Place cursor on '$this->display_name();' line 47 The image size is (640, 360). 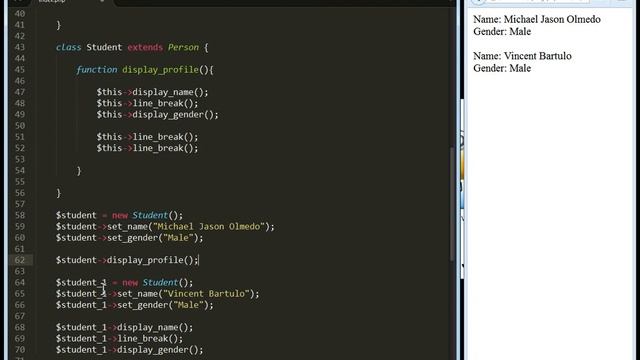point(152,92)
